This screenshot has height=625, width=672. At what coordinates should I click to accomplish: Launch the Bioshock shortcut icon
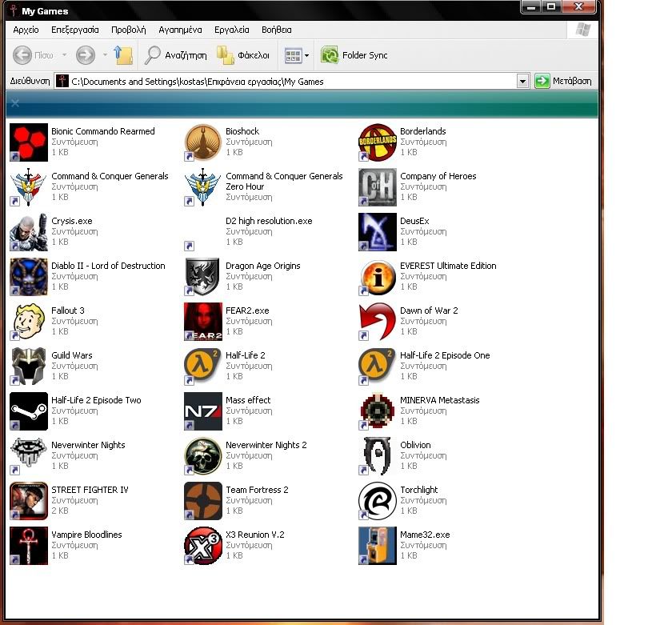(x=203, y=142)
